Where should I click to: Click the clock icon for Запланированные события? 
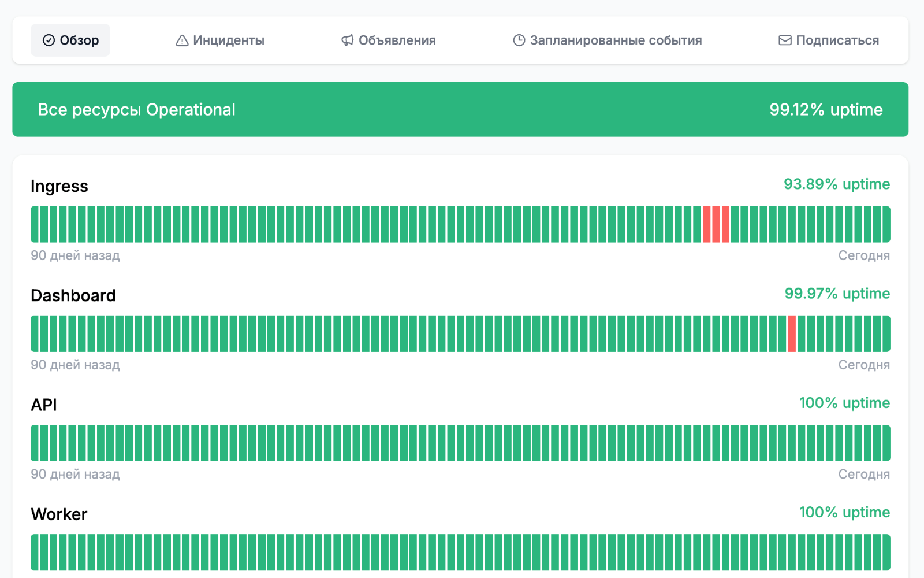[519, 40]
